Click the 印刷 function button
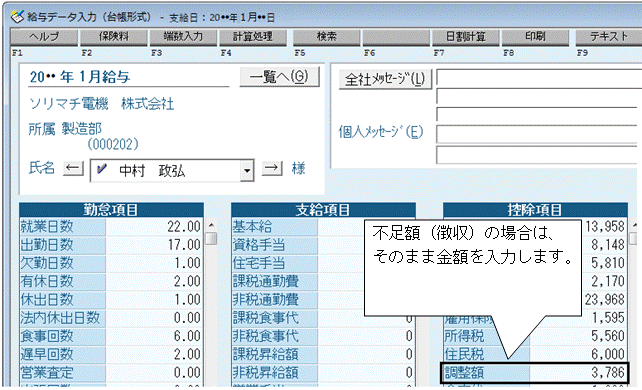642x390 pixels. (x=536, y=37)
